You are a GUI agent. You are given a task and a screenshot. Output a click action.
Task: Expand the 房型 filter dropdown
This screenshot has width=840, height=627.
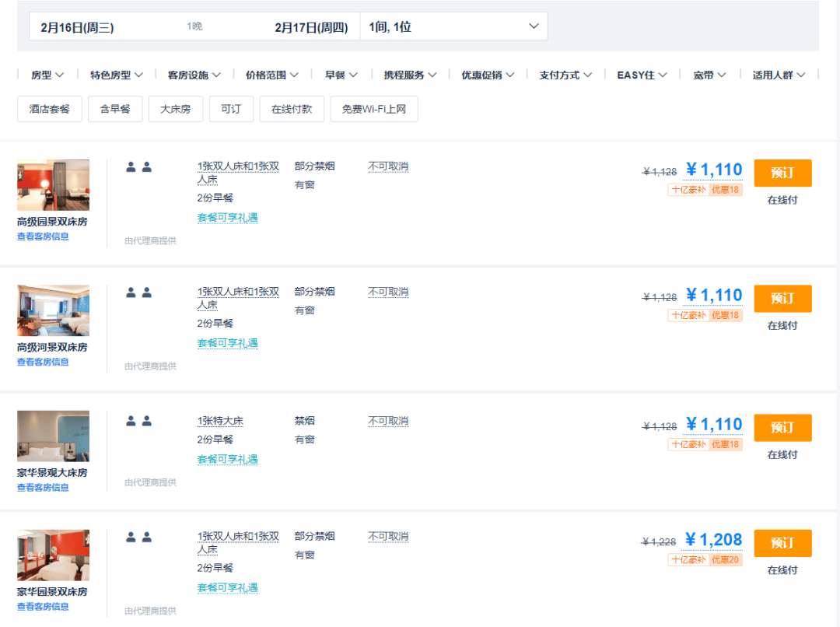pos(47,75)
